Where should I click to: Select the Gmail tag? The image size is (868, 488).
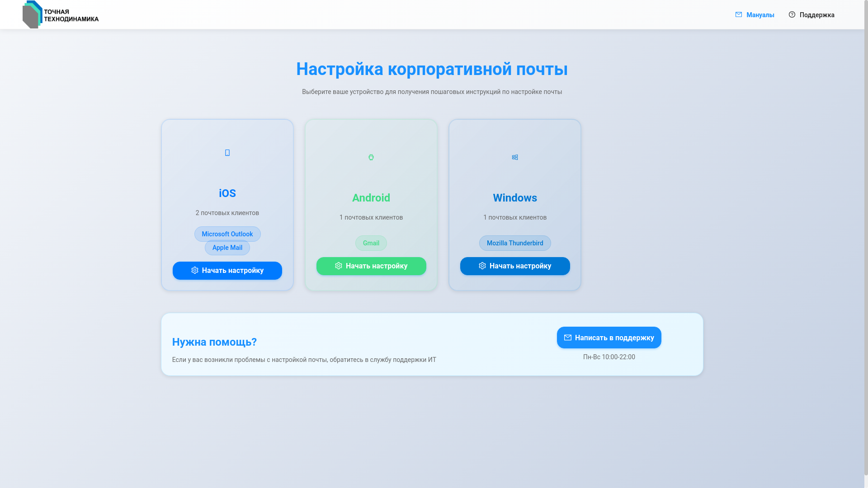click(371, 243)
